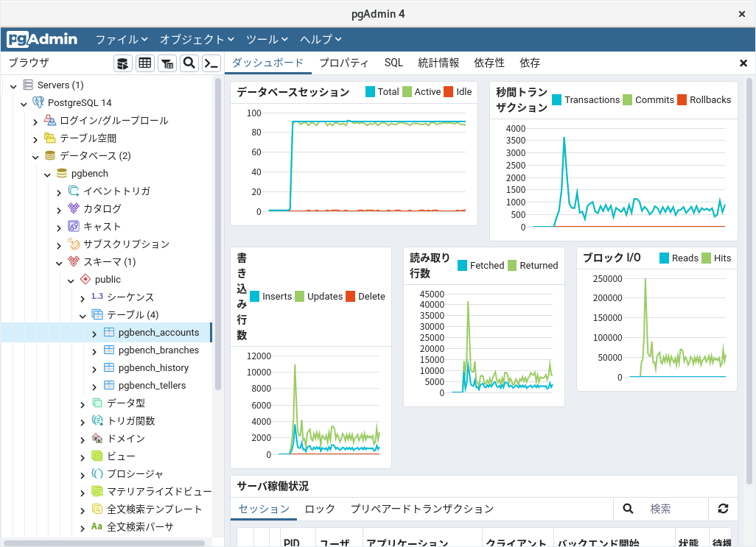Click refresh icon in server activity panel
756x547 pixels.
click(723, 509)
